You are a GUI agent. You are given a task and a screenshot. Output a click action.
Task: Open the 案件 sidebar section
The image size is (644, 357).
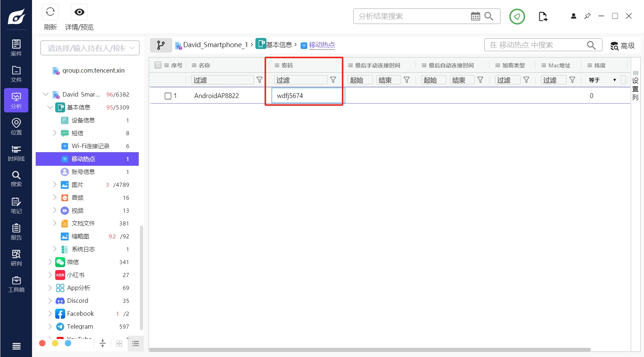tap(16, 48)
